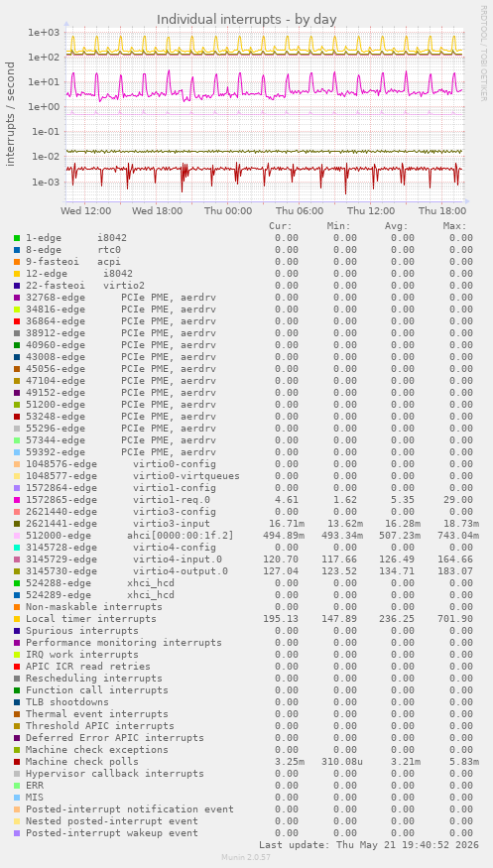Click the 'Thu 12:00' time axis label
Viewport: 493px width, 868px height.
tap(371, 211)
